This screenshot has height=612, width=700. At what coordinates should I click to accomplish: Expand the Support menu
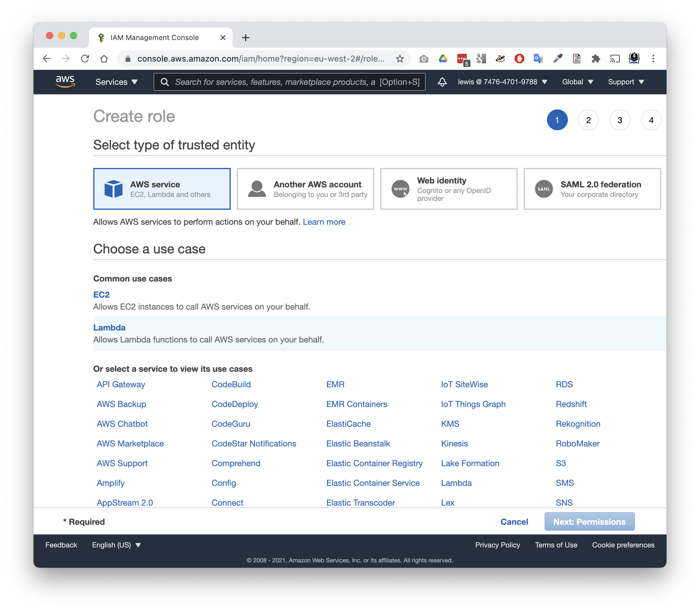(x=626, y=82)
